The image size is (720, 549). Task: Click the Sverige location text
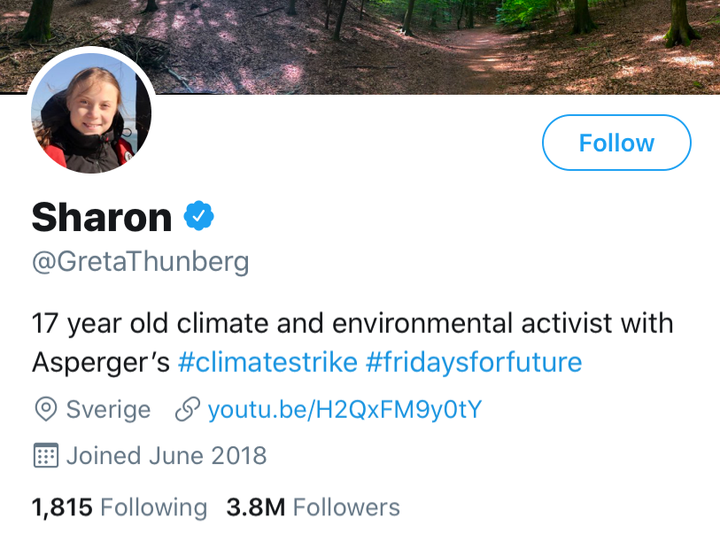[x=108, y=409]
